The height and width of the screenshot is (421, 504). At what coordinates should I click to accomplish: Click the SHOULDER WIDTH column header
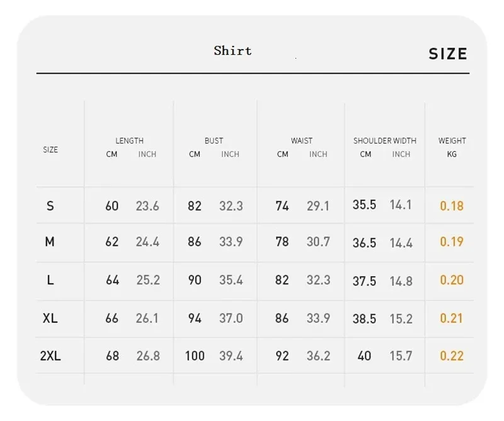[x=384, y=141]
